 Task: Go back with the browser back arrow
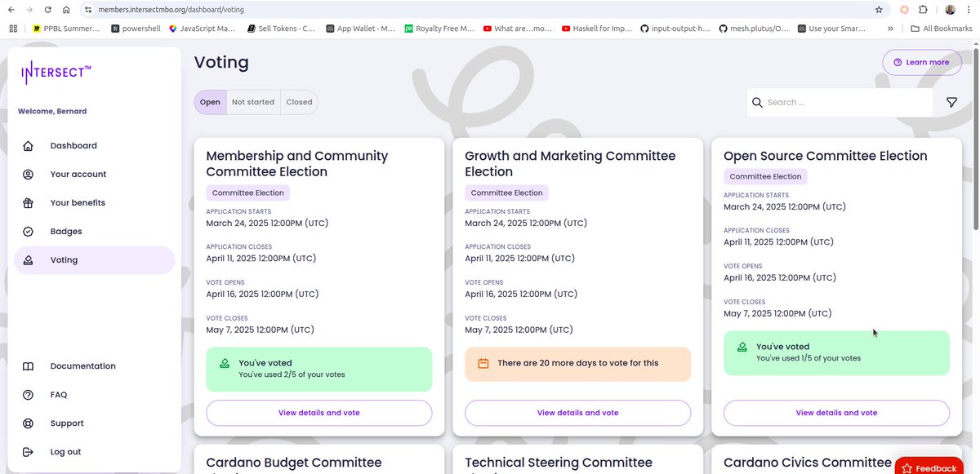tap(10, 10)
